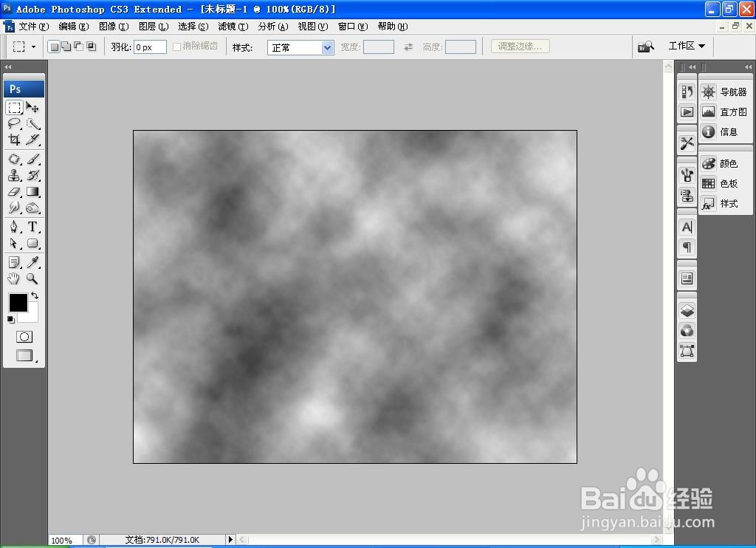Select the Clone Stamp tool
The image size is (756, 548).
[15, 176]
